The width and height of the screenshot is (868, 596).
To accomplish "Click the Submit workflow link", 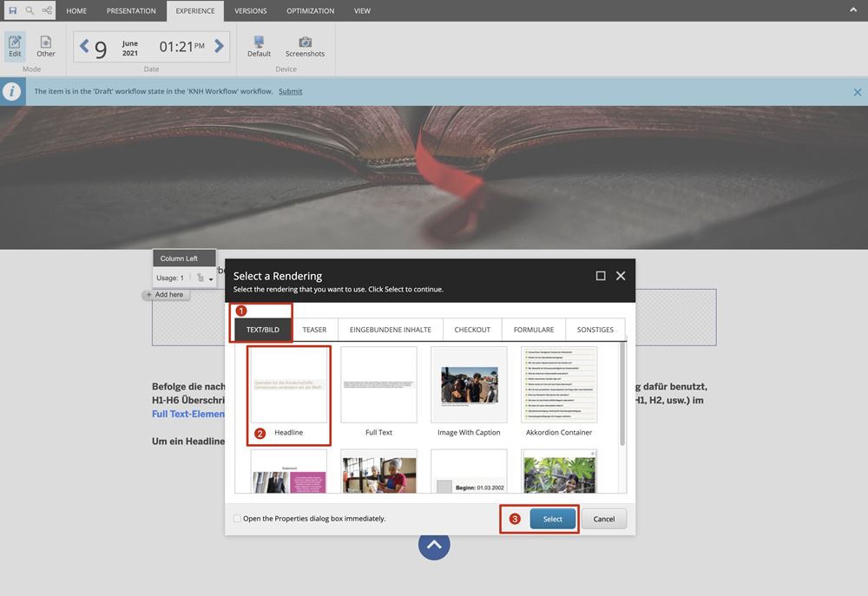I will (290, 91).
